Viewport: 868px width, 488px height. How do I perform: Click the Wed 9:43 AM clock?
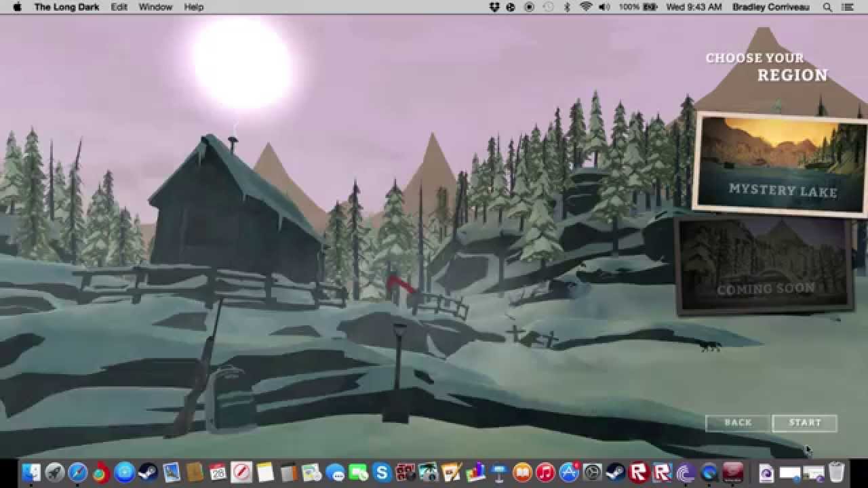pos(694,7)
